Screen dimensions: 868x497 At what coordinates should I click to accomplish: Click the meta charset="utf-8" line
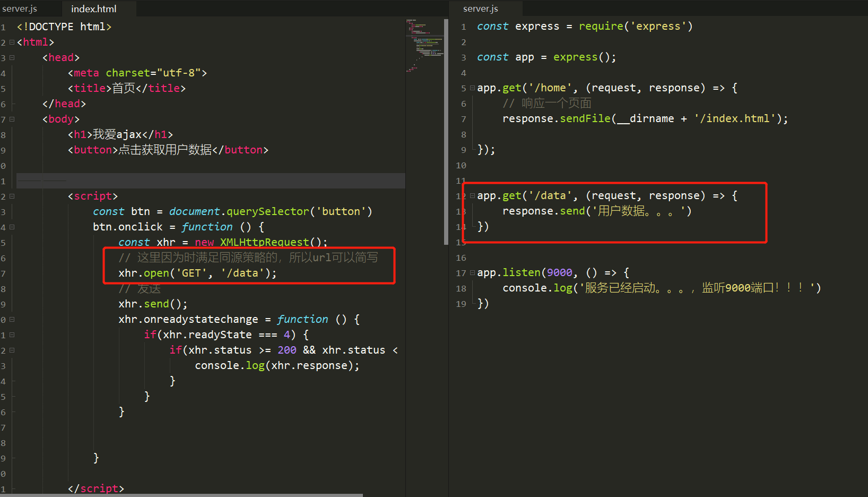point(137,73)
